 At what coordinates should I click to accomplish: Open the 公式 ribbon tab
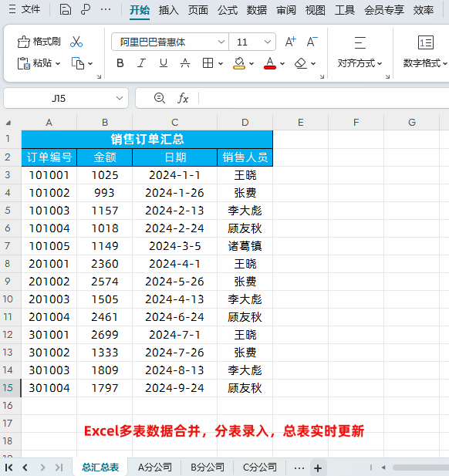[228, 10]
